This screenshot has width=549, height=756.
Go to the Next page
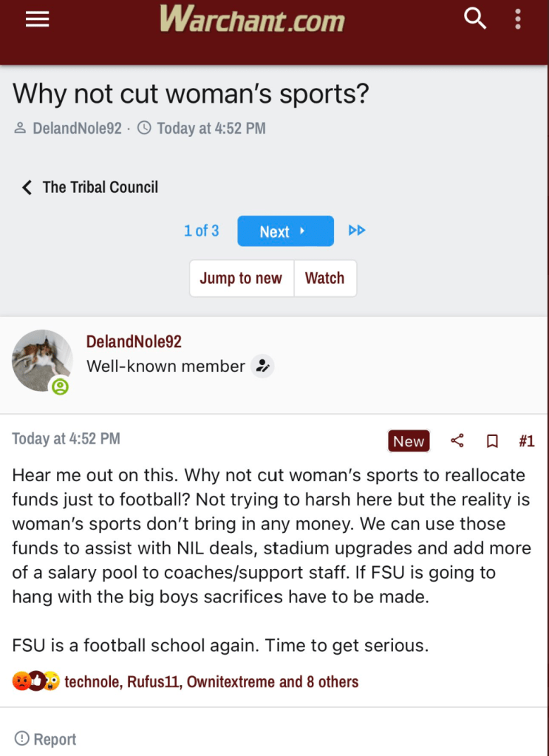click(284, 231)
